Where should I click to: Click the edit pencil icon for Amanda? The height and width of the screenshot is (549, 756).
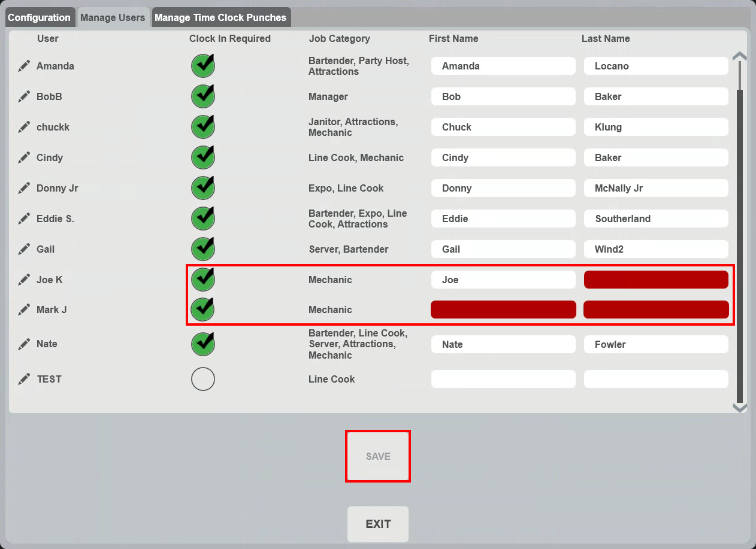(x=24, y=66)
